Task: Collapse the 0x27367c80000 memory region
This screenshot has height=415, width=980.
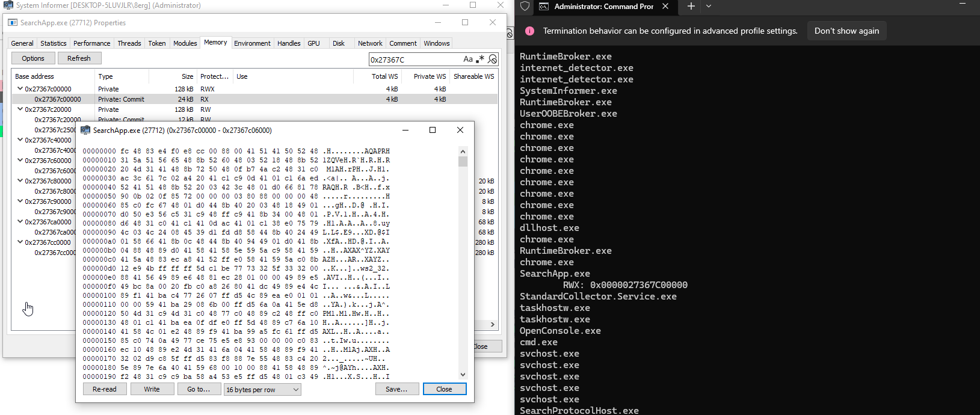Action: [20, 180]
